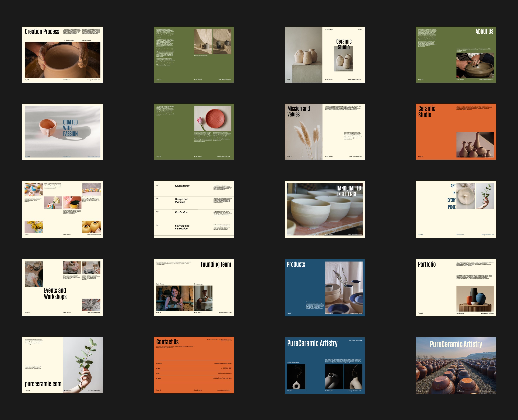Select the orange Contact Us page
This screenshot has width=518, height=420.
coord(194,365)
